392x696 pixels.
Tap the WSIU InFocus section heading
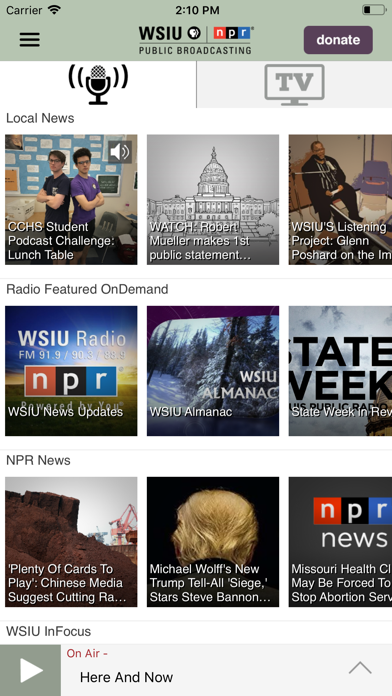coord(48,631)
